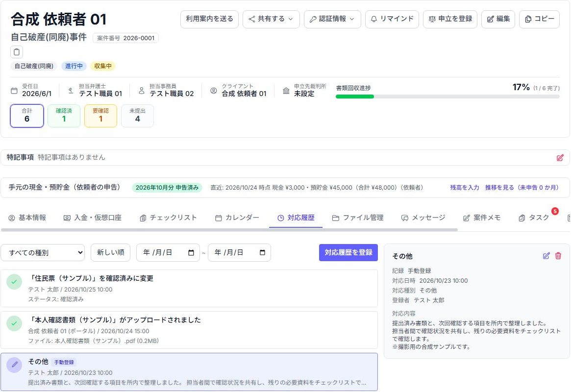
Task: Click the end date input field
Action: tap(239, 253)
